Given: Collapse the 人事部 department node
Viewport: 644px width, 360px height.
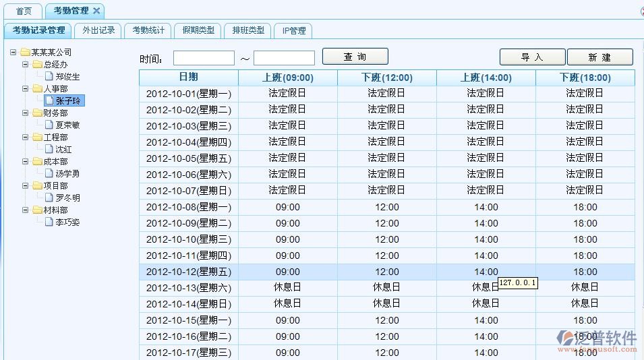Looking at the screenshot, I should pos(26,89).
